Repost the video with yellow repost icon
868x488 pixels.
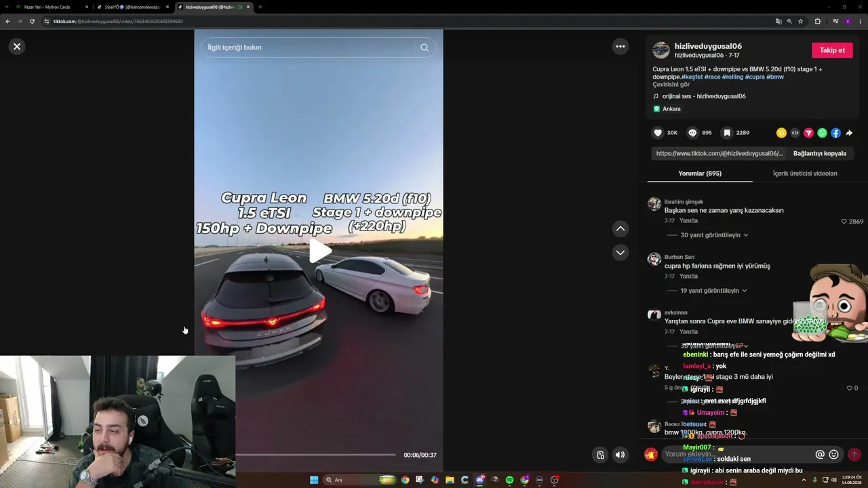(x=781, y=133)
